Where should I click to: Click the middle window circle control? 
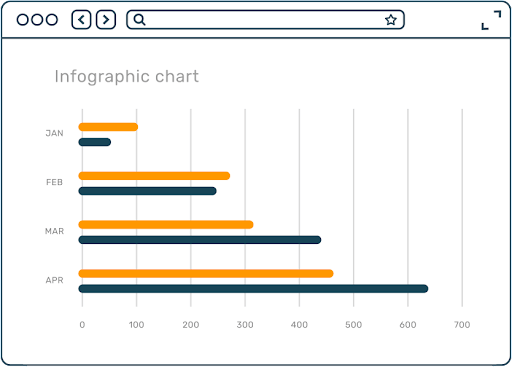(37, 20)
